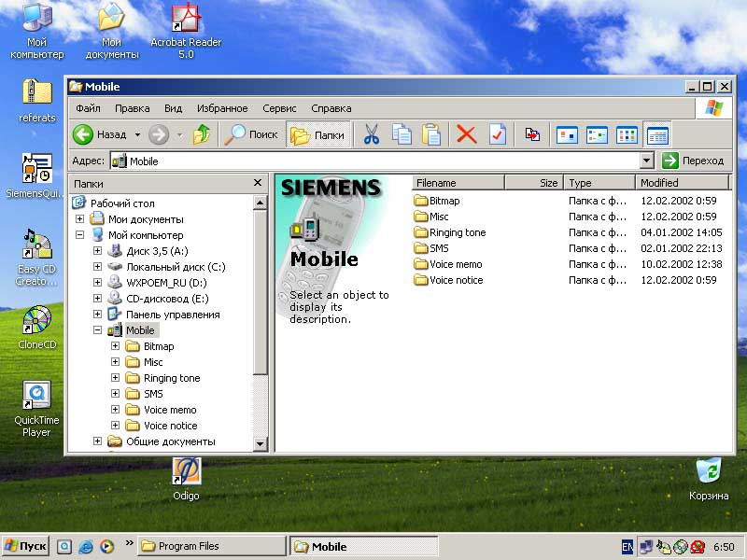Open Back button history dropdown arrow

pyautogui.click(x=137, y=134)
